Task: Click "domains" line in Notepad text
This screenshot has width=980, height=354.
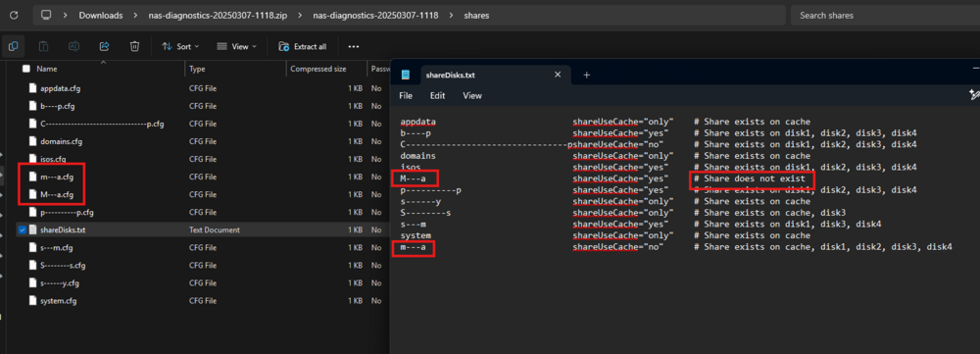Action: click(418, 156)
